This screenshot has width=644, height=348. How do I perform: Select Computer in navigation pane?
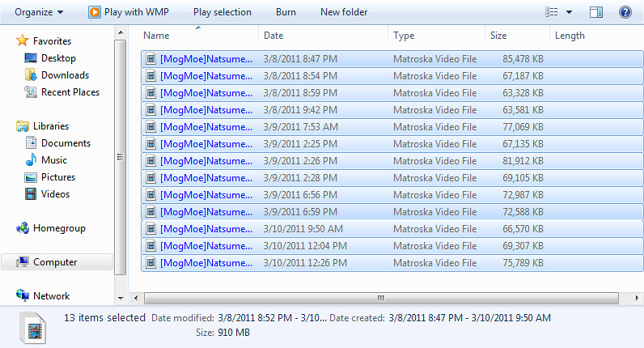point(57,261)
